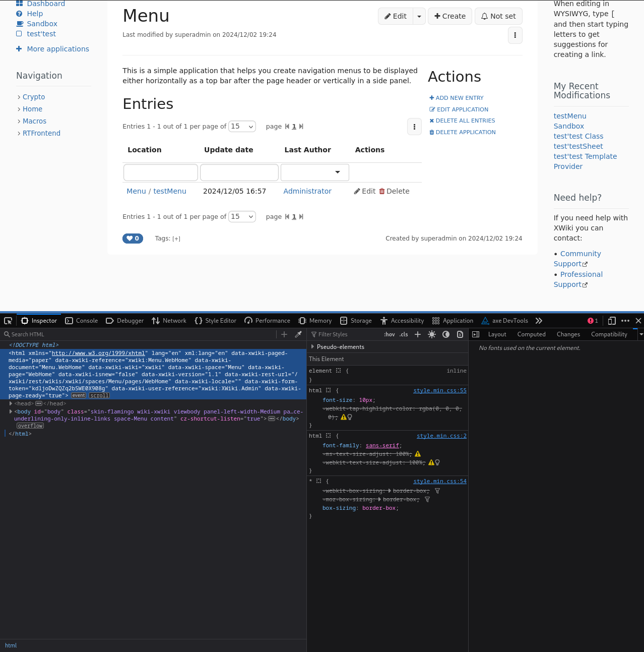Expand the head node
The width and height of the screenshot is (644, 652).
(x=11, y=403)
